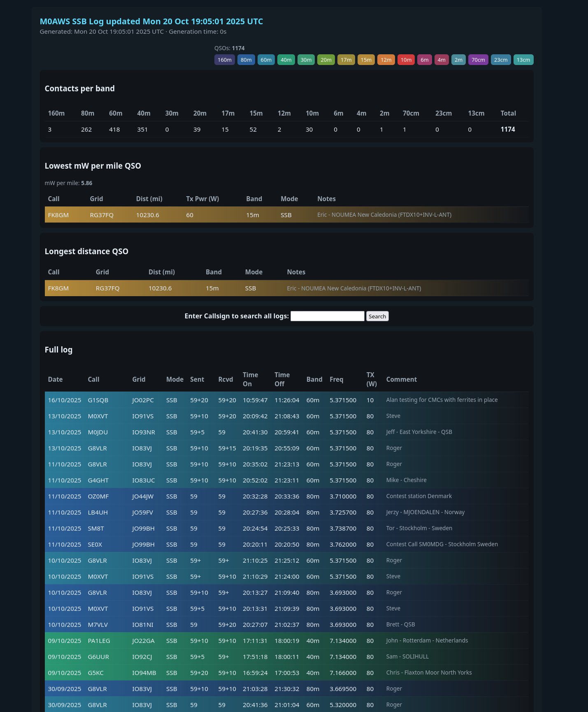Click the callsign search input field
Image resolution: width=588 pixels, height=712 pixels.
(328, 316)
